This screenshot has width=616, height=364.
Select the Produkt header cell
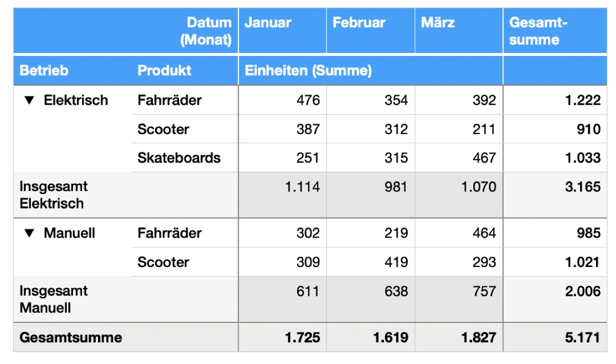[185, 70]
